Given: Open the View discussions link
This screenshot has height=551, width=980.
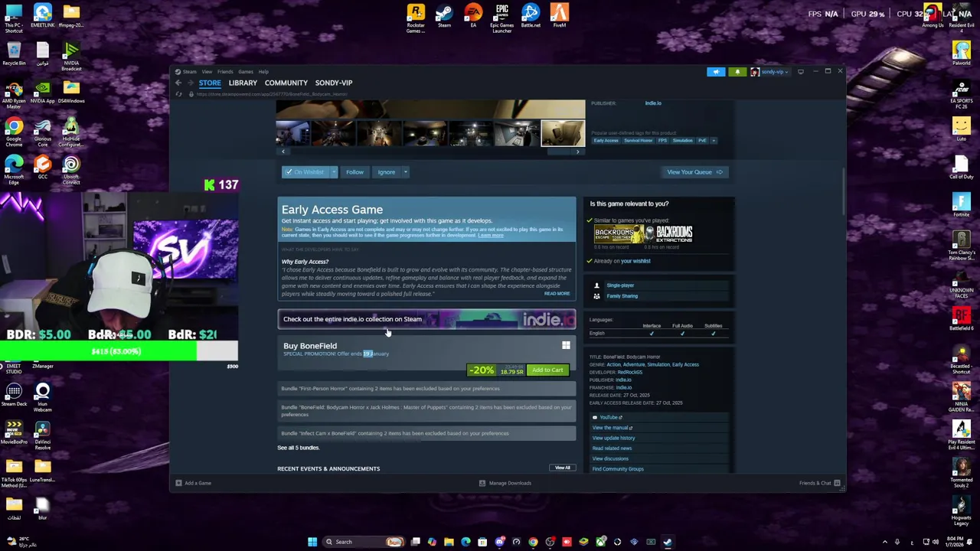Looking at the screenshot, I should tap(610, 458).
